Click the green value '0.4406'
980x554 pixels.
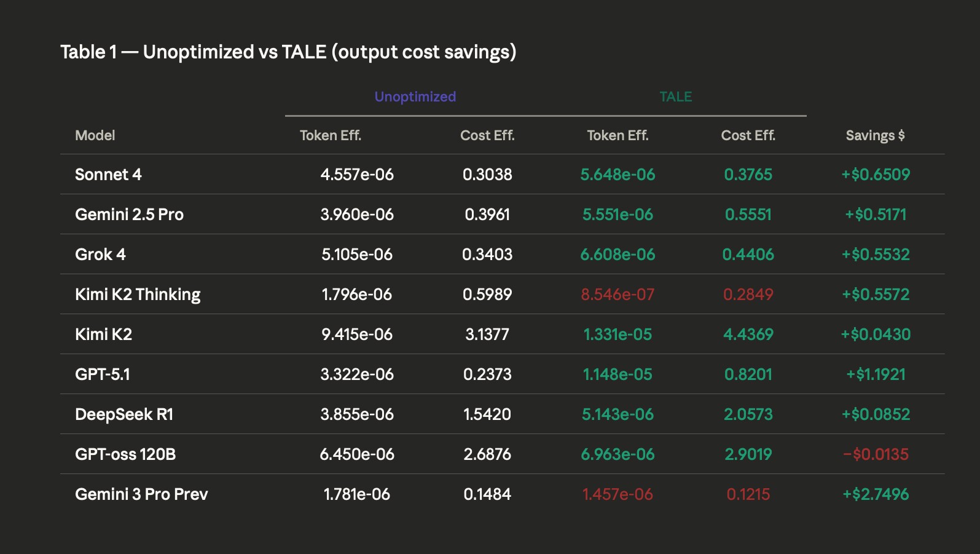[x=748, y=255]
